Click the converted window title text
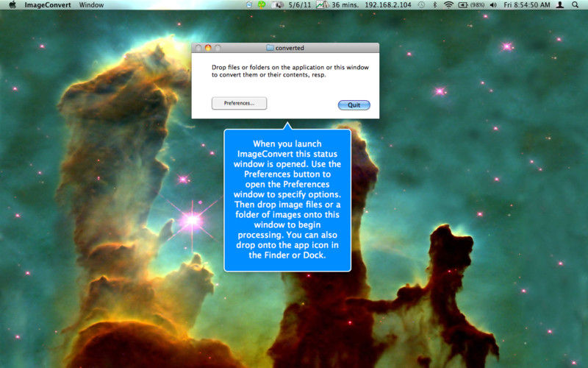 pyautogui.click(x=290, y=48)
